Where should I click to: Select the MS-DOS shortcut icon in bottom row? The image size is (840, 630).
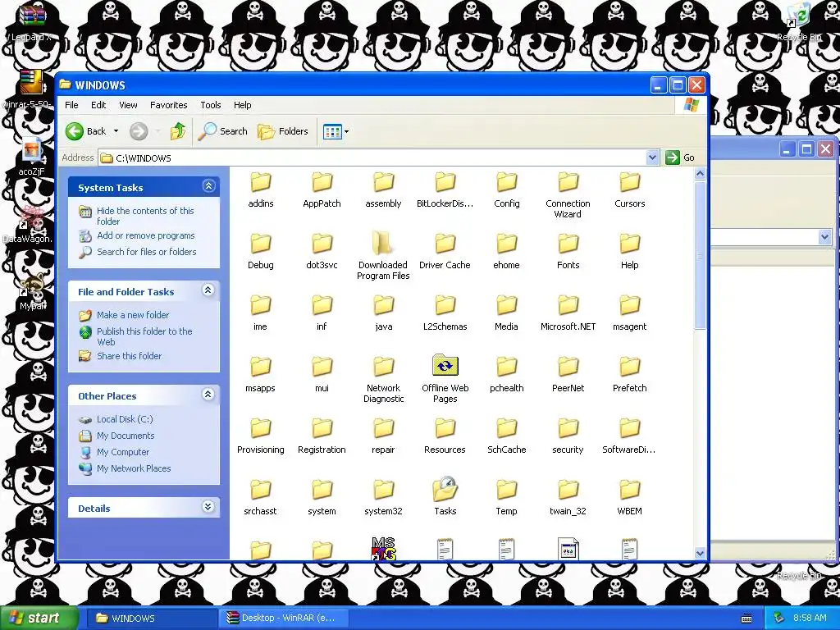(384, 549)
